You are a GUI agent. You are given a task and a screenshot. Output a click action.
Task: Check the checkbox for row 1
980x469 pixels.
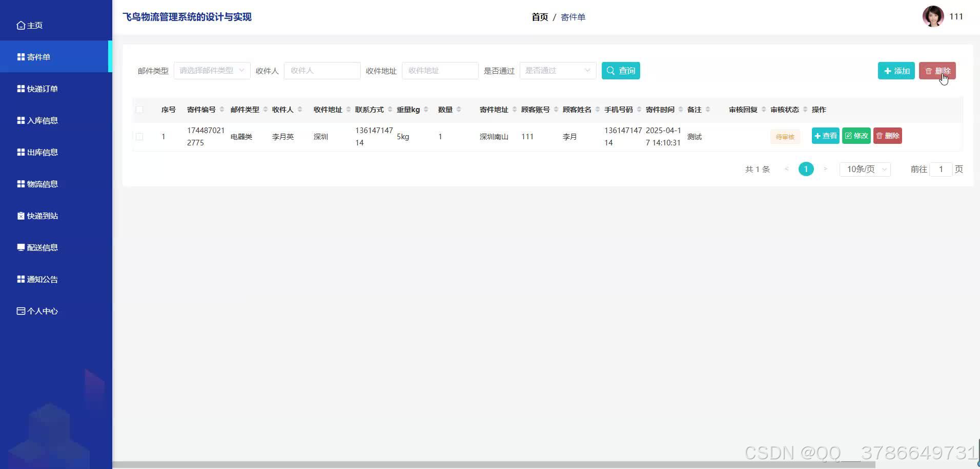[139, 137]
